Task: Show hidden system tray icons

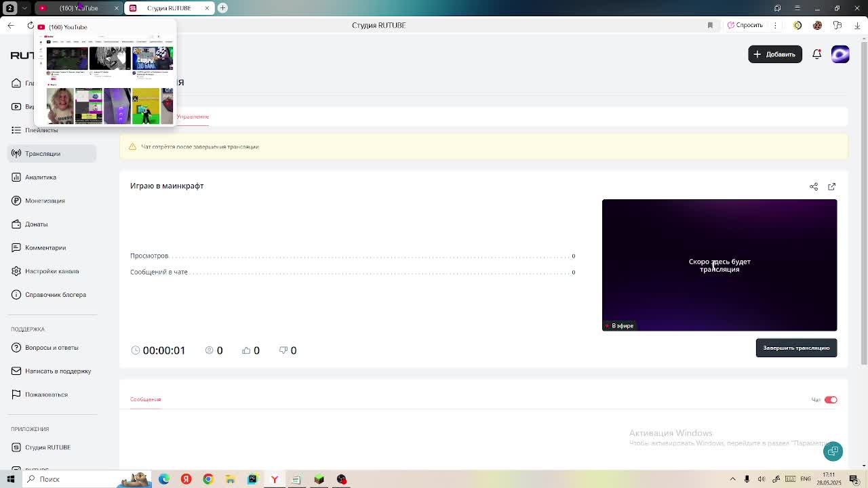Action: [732, 479]
